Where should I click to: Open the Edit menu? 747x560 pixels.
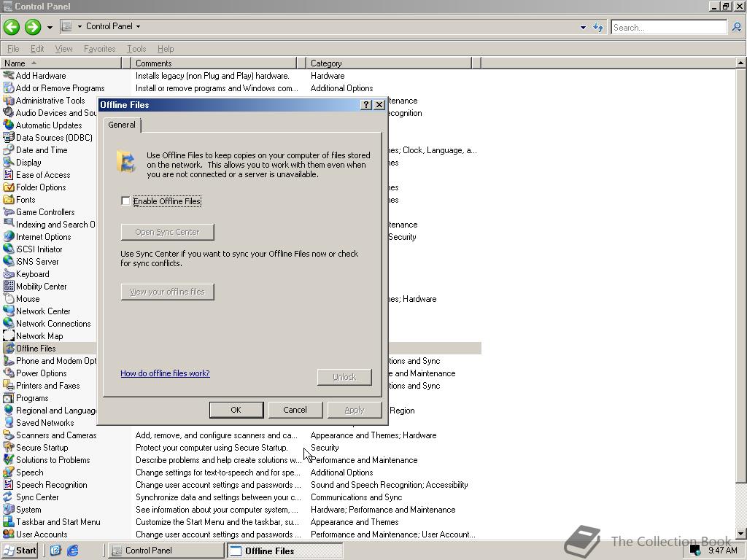pyautogui.click(x=37, y=49)
